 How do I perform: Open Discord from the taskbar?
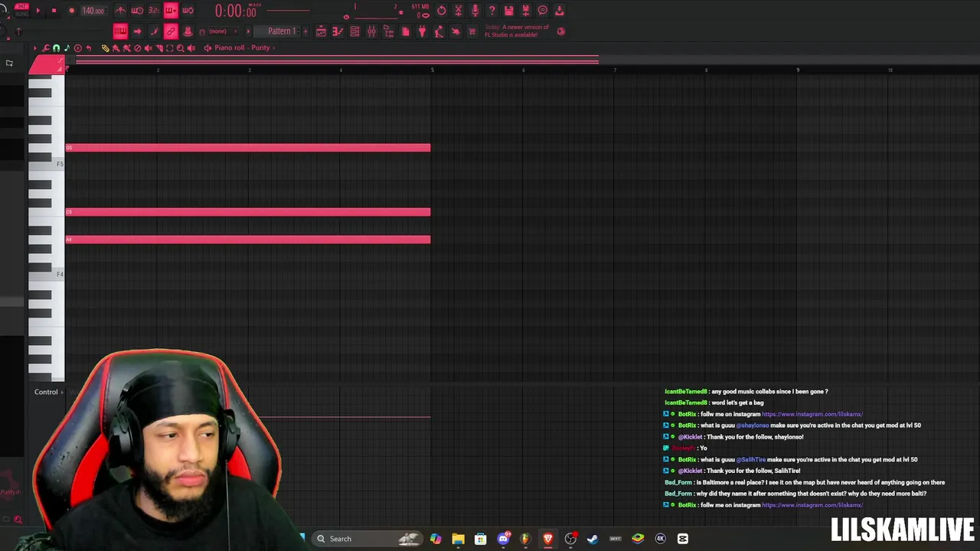[503, 539]
